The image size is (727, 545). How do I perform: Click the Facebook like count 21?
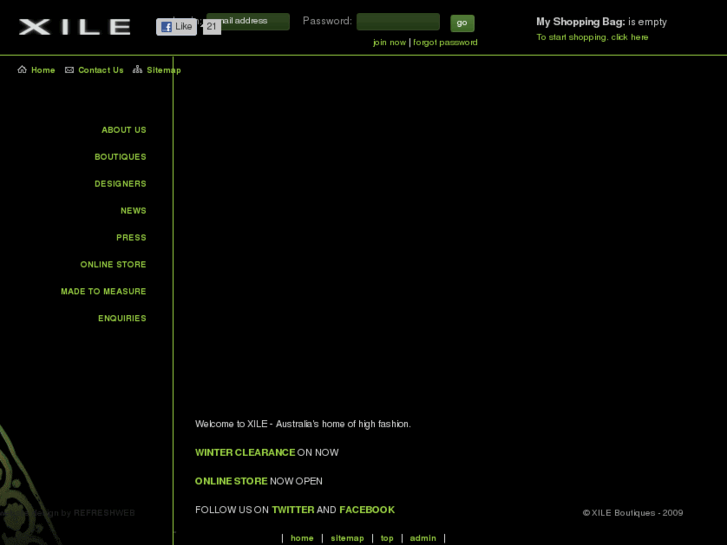[x=212, y=26]
